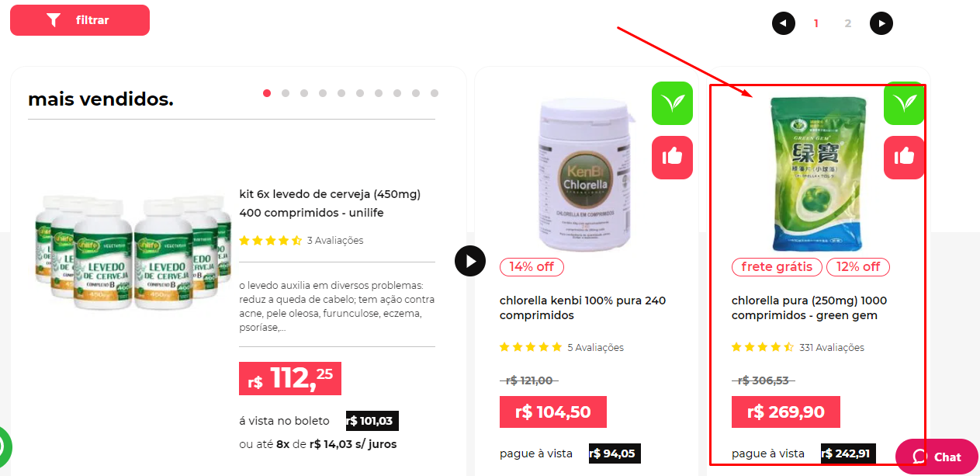
Task: Select first red carousel dot indicator
Action: coord(267,93)
